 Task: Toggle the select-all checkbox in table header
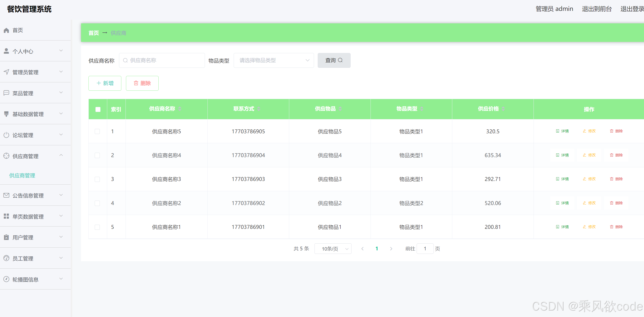point(98,109)
